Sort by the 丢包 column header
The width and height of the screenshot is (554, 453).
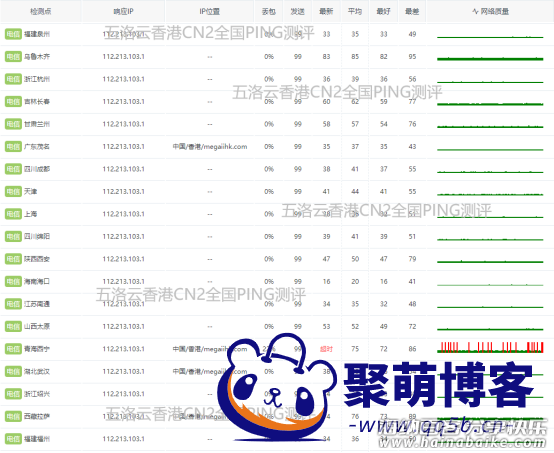[x=269, y=12]
